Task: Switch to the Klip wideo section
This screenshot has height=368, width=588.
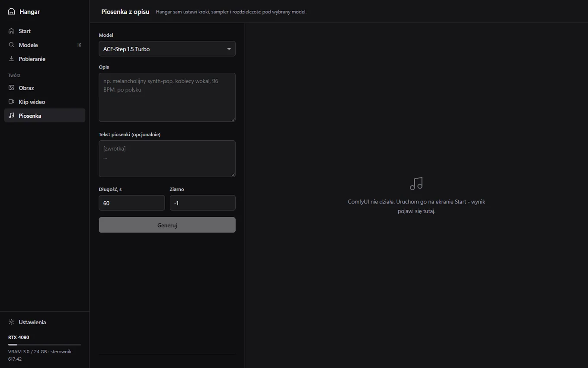Action: (45, 102)
